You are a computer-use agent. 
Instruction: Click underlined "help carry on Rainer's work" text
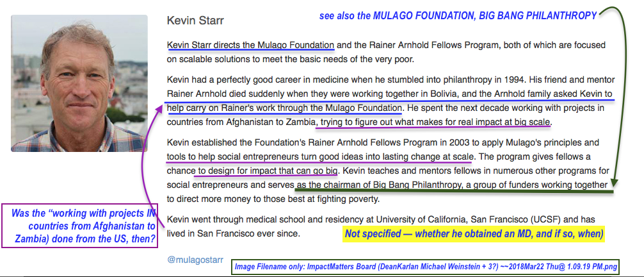click(x=230, y=106)
